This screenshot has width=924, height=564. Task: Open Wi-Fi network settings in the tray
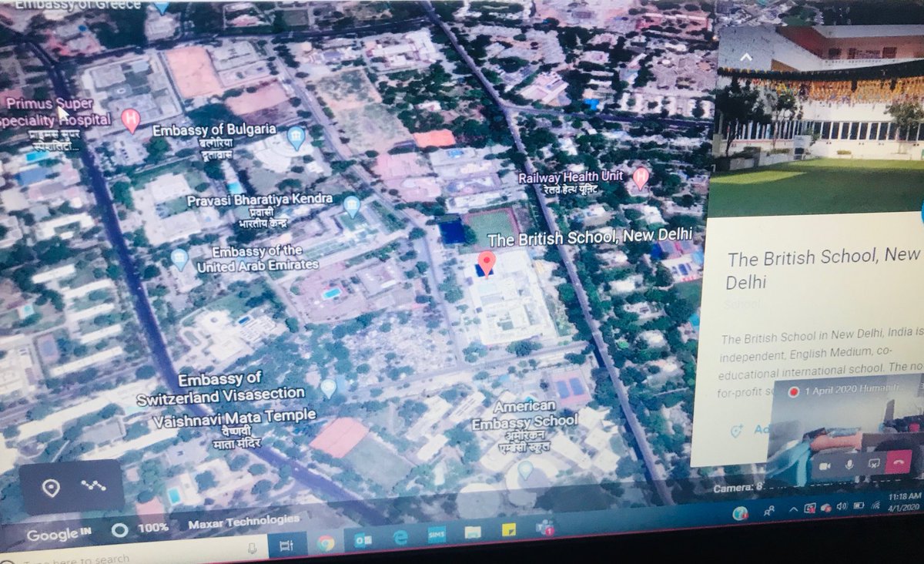[x=875, y=505]
